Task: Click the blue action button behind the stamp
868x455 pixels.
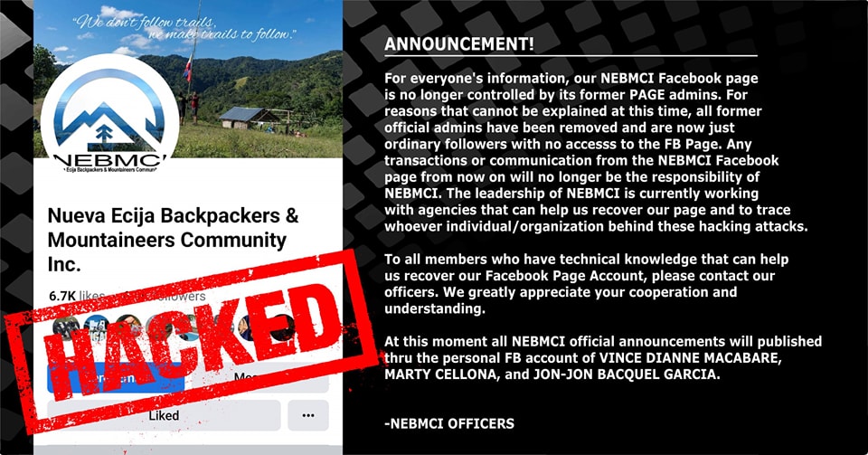Action: click(116, 378)
